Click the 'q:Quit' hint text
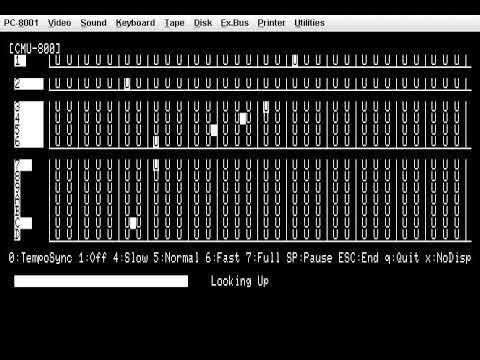Viewport: 480px width, 360px height. 402,258
